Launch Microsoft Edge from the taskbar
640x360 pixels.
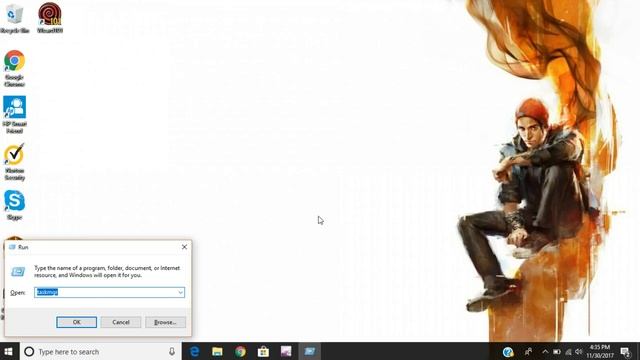tap(195, 351)
